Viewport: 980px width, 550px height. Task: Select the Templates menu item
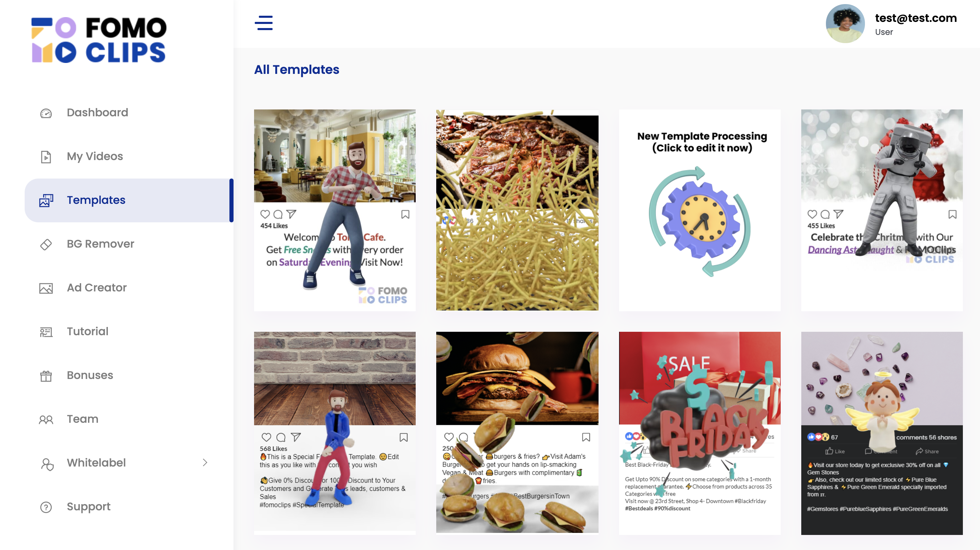(x=129, y=200)
